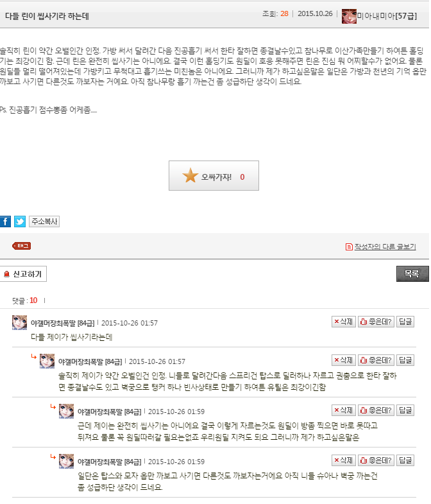431x504 pixels.
Task: Like the first comment with 좋은데?
Action: click(x=376, y=322)
